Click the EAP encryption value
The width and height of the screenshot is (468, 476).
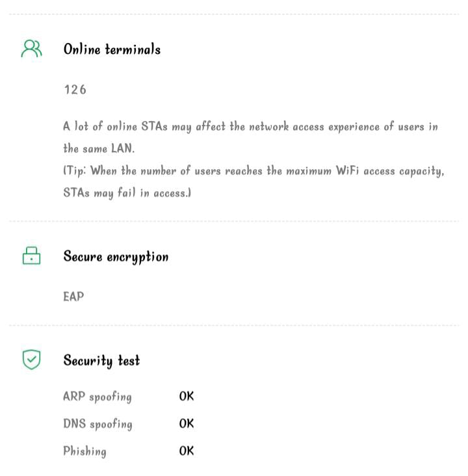point(73,297)
